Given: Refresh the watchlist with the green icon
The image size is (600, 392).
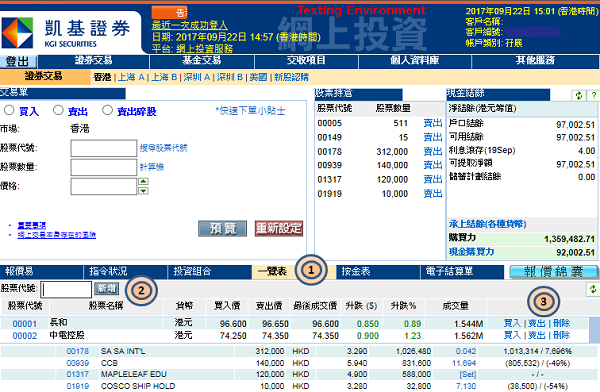Looking at the screenshot, I should (x=593, y=289).
